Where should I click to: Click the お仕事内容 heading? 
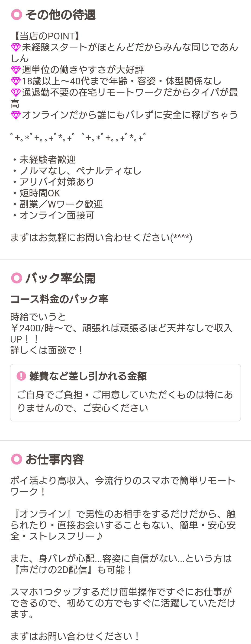[x=55, y=459]
